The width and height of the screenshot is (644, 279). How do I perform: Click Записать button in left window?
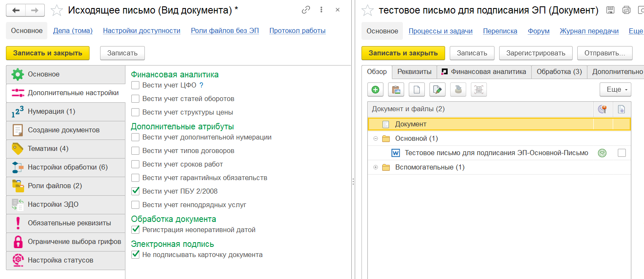click(122, 53)
